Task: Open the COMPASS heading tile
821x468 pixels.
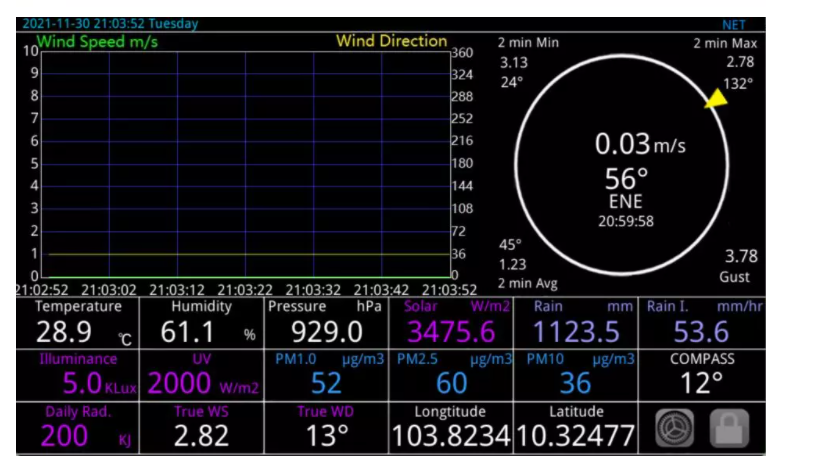Action: click(702, 374)
